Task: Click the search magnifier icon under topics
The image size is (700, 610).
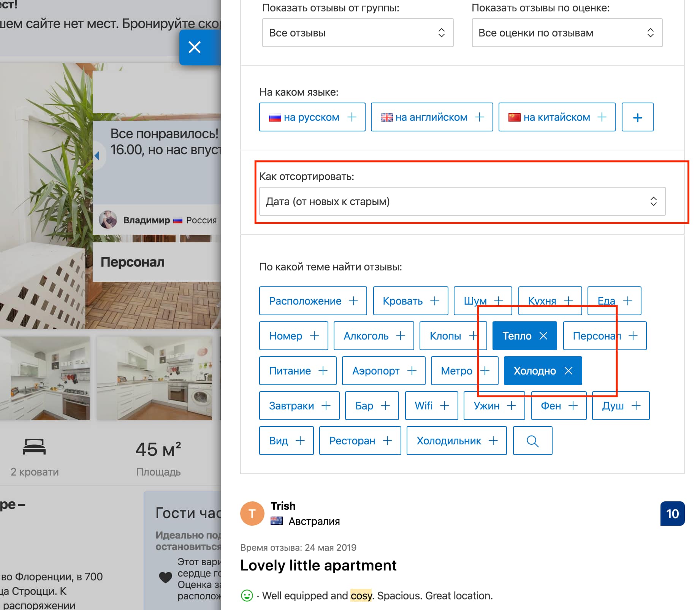Action: point(532,441)
